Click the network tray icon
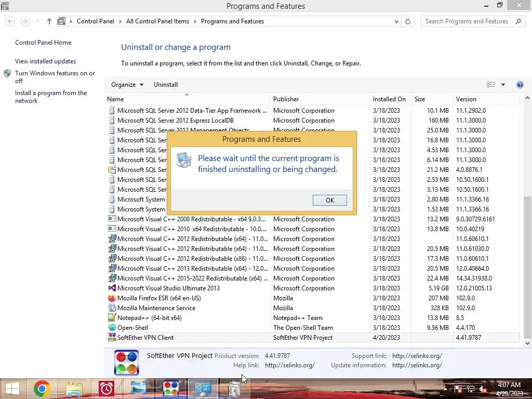Screen dimensions: 532x399 coord(471,389)
